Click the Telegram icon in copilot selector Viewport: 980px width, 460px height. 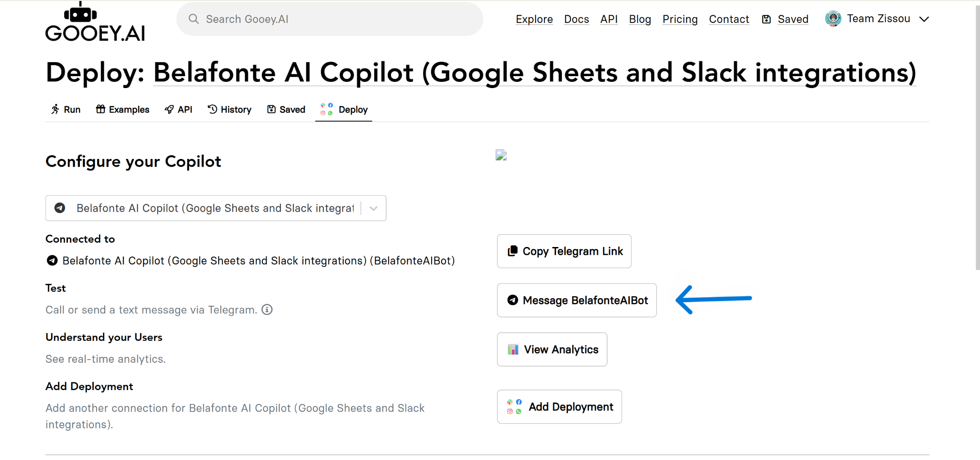[x=60, y=208]
